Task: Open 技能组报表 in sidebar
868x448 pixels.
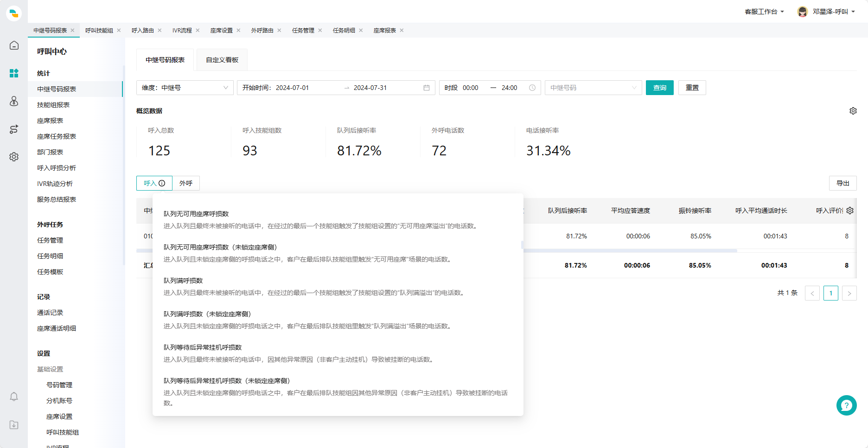Action: 53,105
